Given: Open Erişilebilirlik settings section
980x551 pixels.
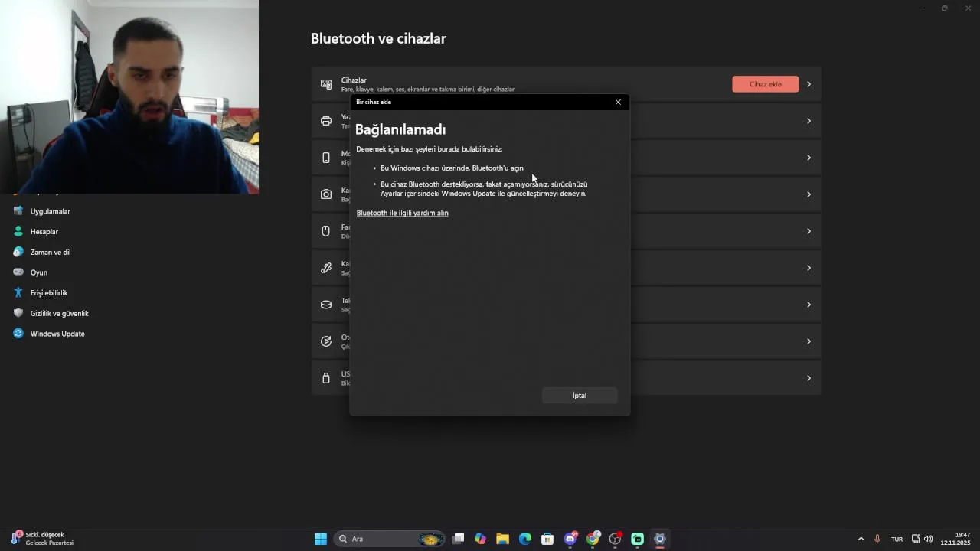Looking at the screenshot, I should pyautogui.click(x=48, y=293).
